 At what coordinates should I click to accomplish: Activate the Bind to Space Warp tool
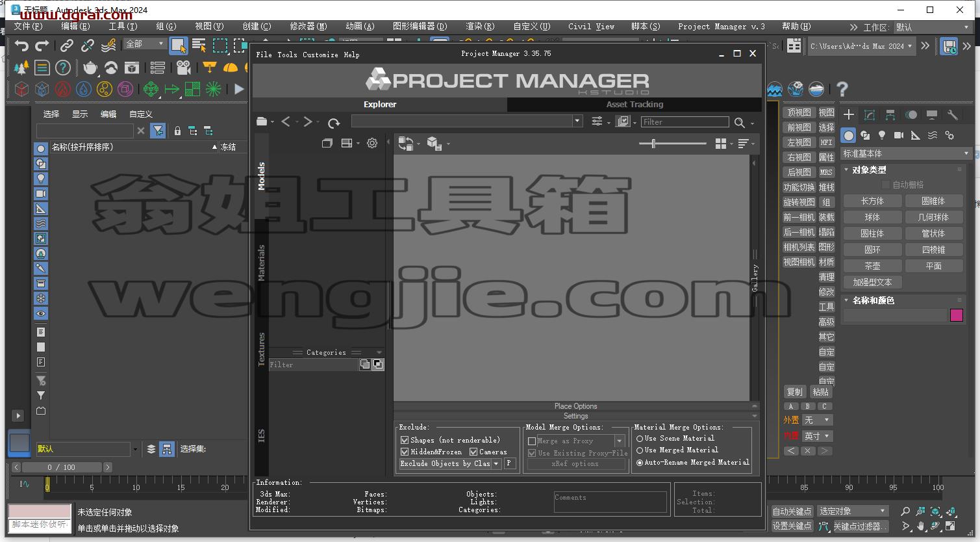pos(108,45)
